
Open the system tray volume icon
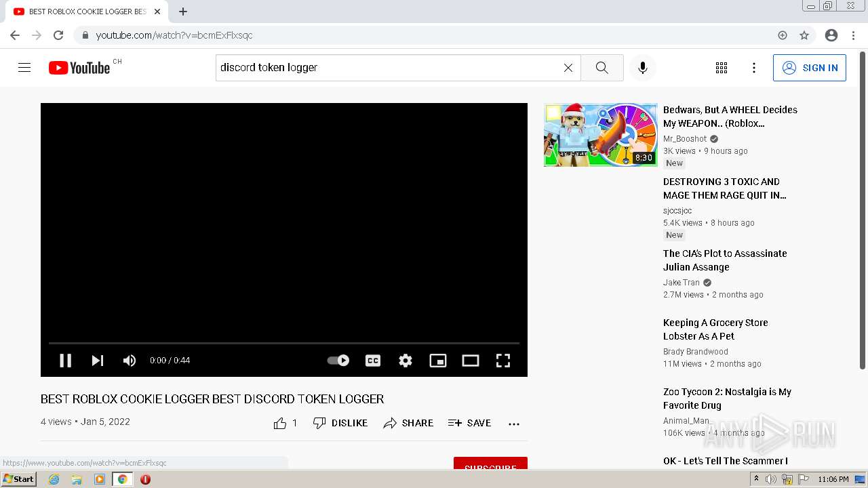[771, 479]
